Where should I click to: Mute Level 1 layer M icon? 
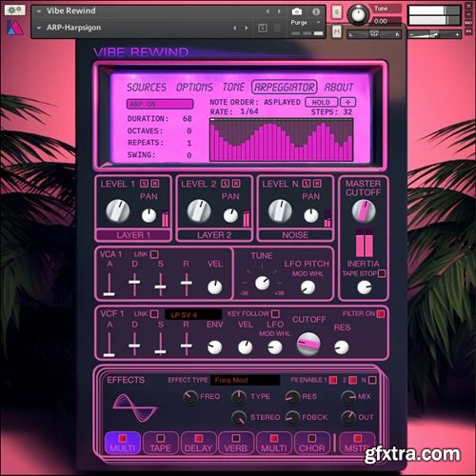pos(155,184)
